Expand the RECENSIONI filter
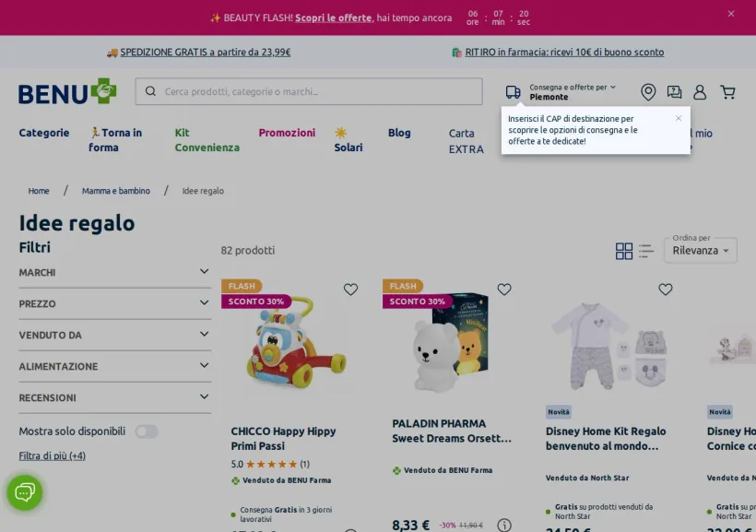This screenshot has height=532, width=756. (x=114, y=398)
